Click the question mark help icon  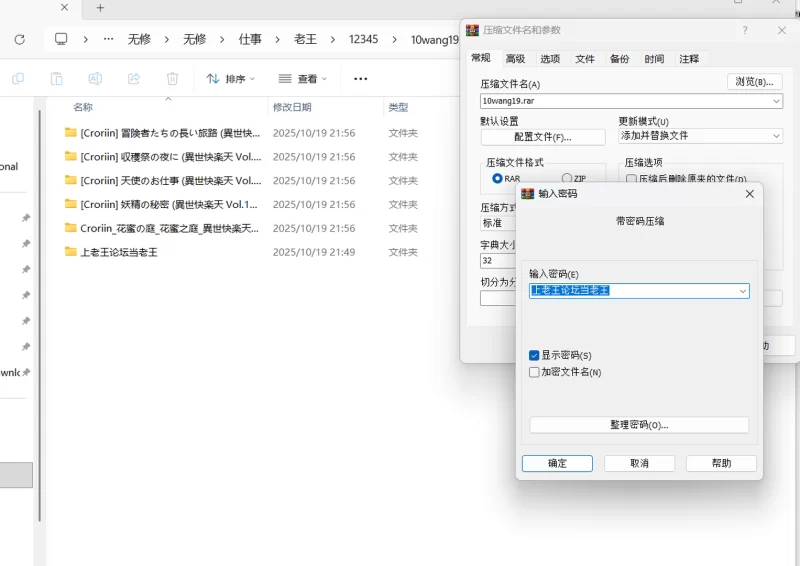(745, 30)
